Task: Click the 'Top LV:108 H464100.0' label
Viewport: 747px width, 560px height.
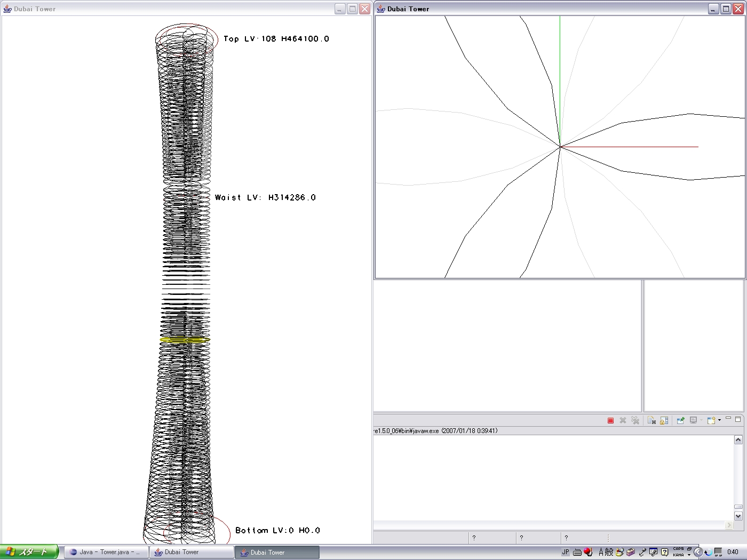Action: pyautogui.click(x=276, y=39)
